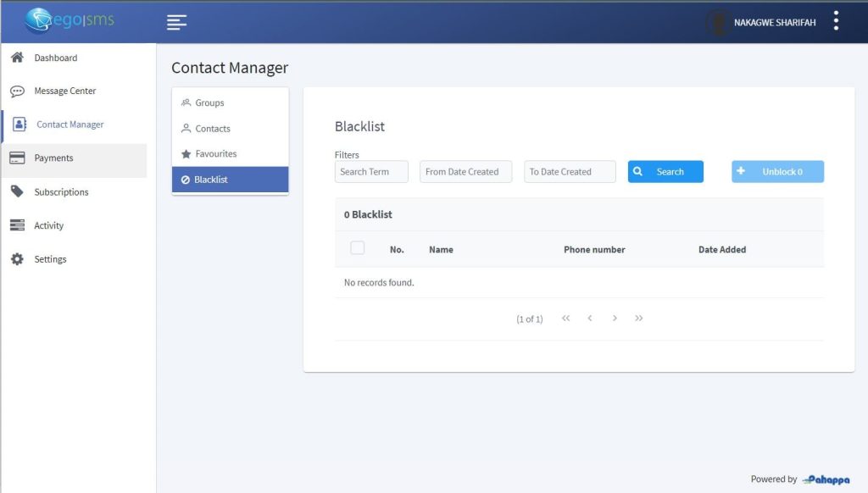This screenshot has height=493, width=868.
Task: Switch to the Favourites tab
Action: (215, 154)
